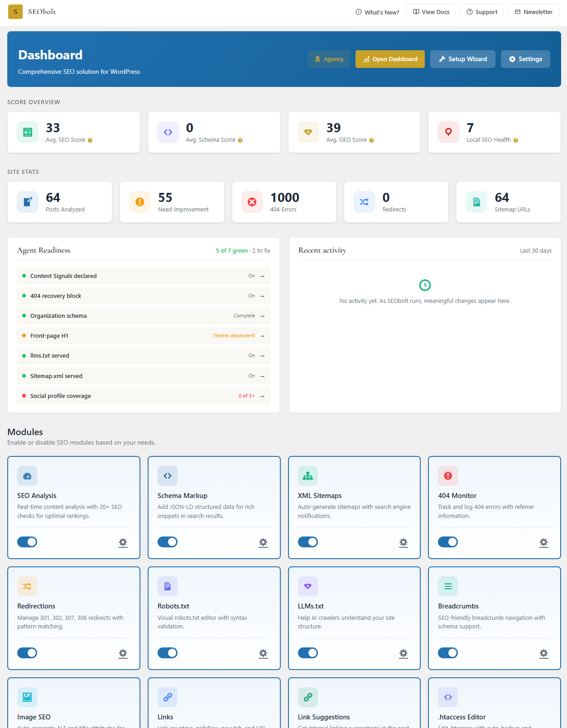Click the 404 Monitor alert icon

(448, 476)
